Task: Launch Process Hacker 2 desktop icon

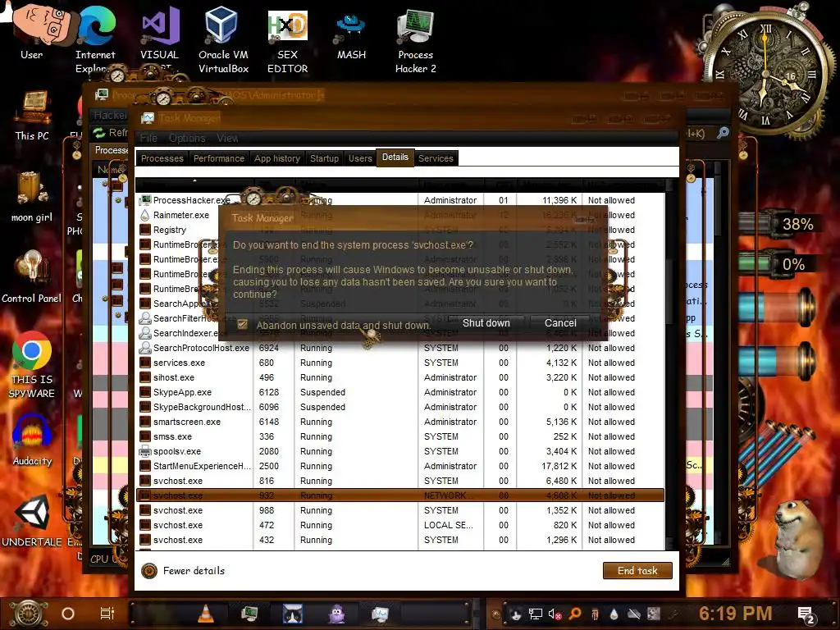Action: click(416, 40)
